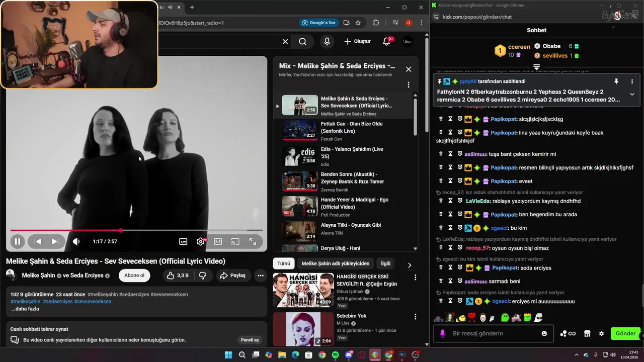Start YouTube voice search microphone
This screenshot has width=644, height=362.
point(327,42)
